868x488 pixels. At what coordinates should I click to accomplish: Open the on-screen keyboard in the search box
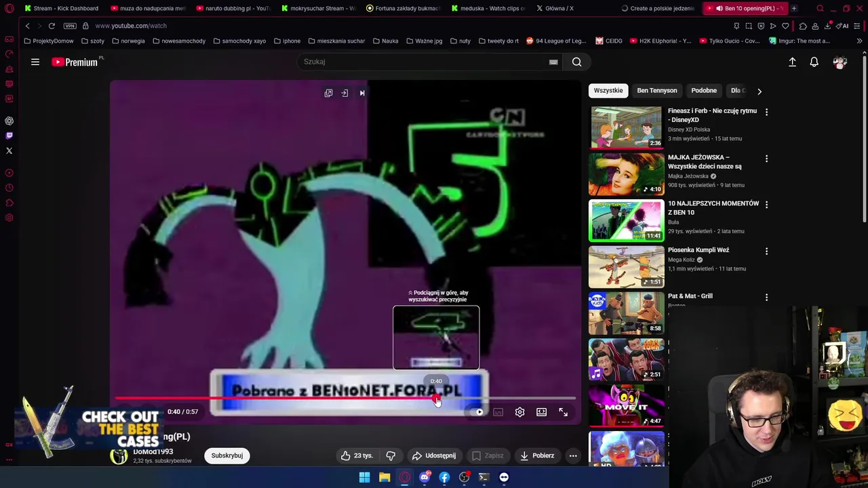coord(553,62)
